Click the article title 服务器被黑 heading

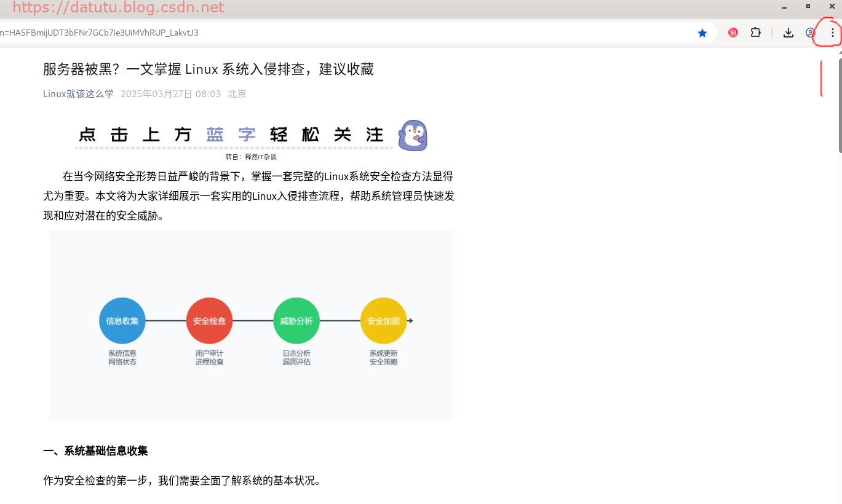point(209,69)
